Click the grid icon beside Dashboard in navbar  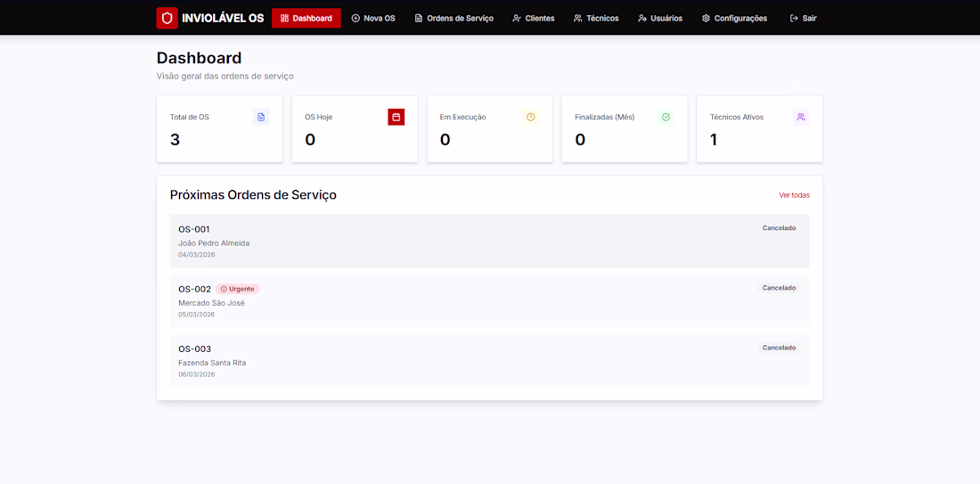click(284, 18)
